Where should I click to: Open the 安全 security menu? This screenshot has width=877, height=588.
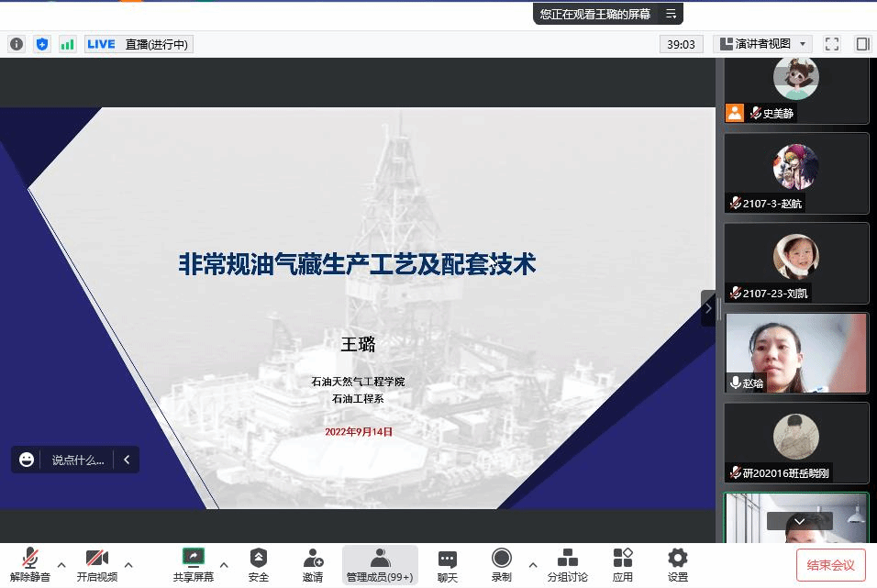coord(259,565)
